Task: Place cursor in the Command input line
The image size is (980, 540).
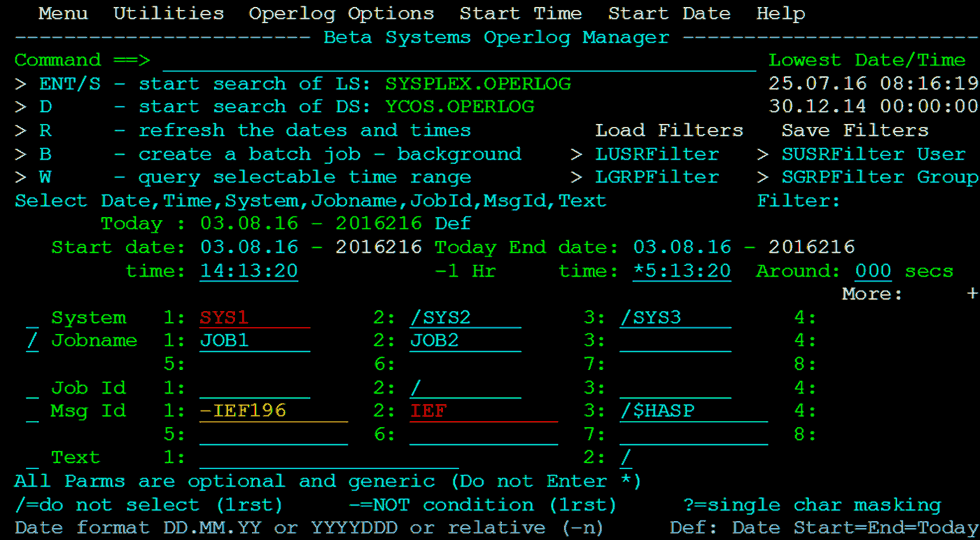Action: 459,61
